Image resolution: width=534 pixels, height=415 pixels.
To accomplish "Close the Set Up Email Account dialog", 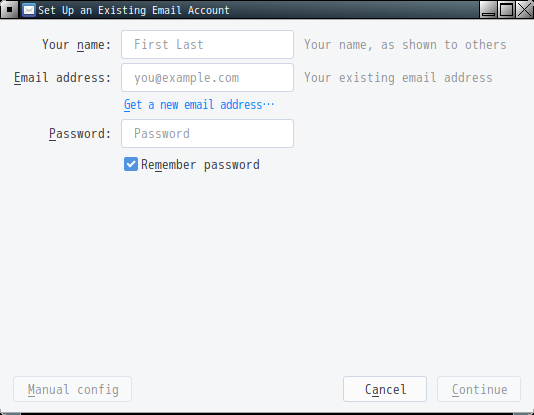I will point(524,10).
